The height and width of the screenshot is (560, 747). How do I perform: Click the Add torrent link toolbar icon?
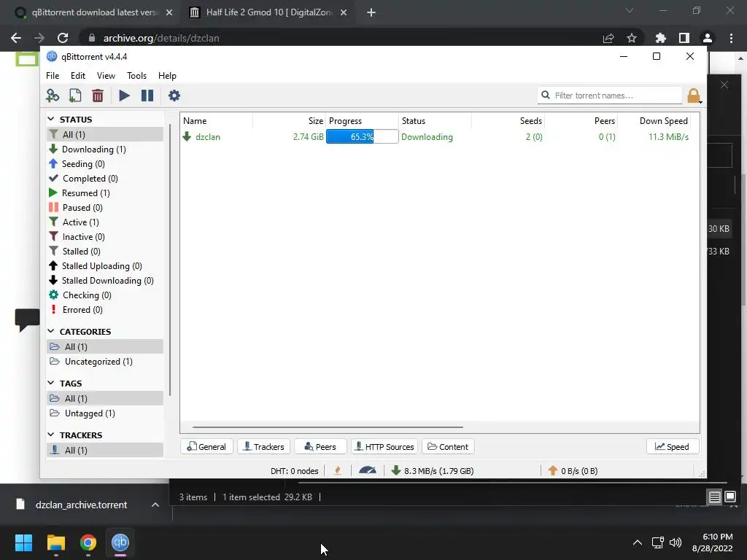[x=53, y=96]
